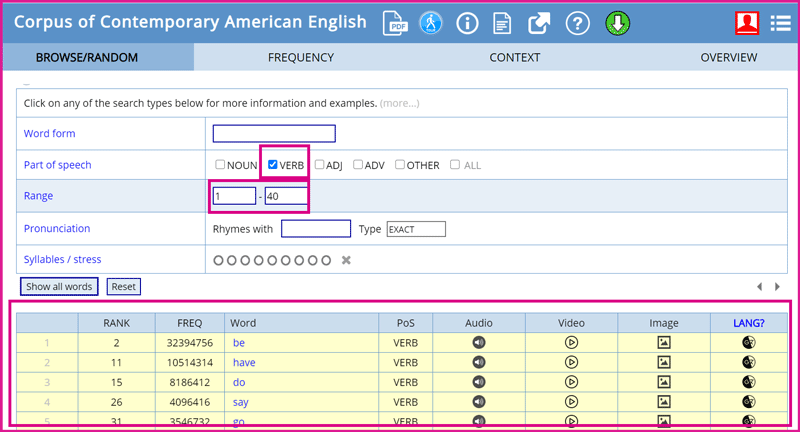
Task: Open the rhyme Type EXACT dropdown
Action: click(x=415, y=229)
